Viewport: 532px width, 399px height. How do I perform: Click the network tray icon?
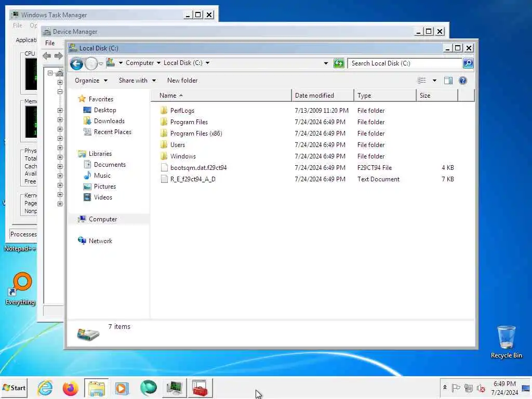pyautogui.click(x=469, y=388)
